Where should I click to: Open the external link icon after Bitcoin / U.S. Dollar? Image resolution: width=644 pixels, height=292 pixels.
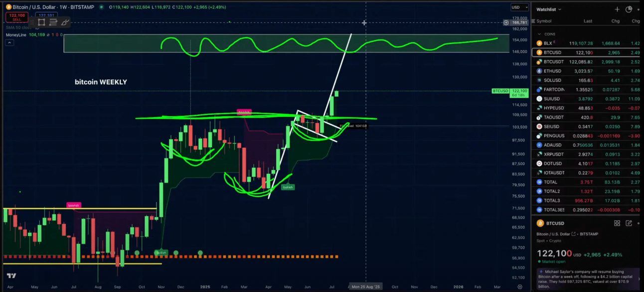click(x=574, y=234)
